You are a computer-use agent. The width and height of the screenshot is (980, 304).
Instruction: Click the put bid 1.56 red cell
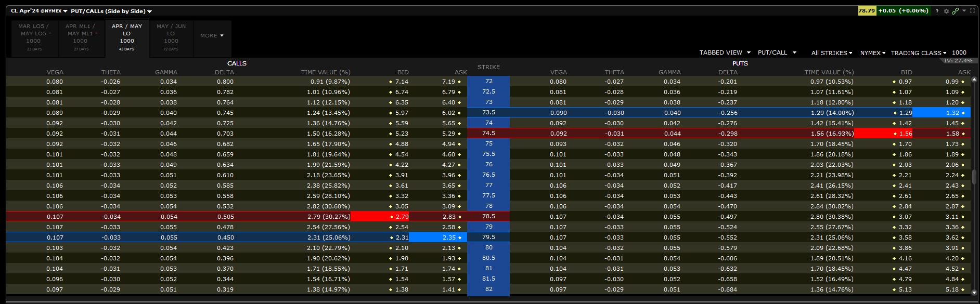883,134
